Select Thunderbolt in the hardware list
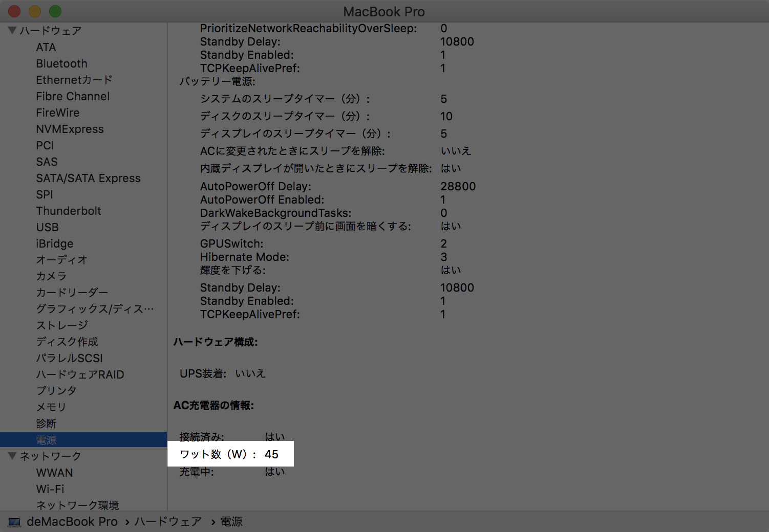769x532 pixels. click(x=69, y=211)
